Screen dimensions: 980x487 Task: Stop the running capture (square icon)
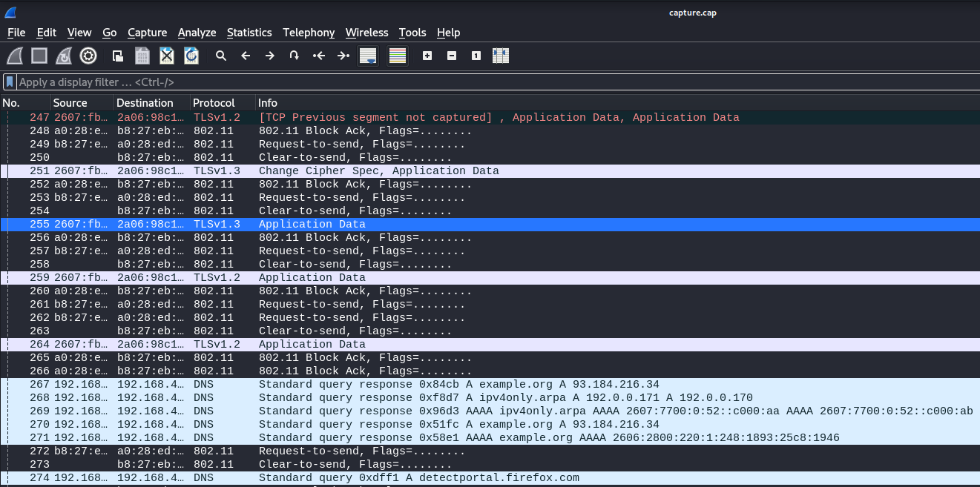coord(39,56)
